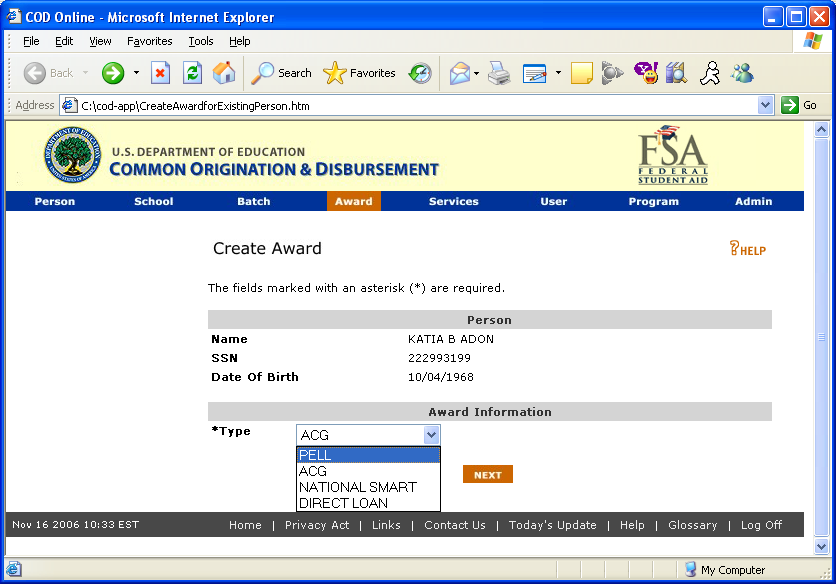Open the File menu
The image size is (836, 584).
(x=31, y=41)
